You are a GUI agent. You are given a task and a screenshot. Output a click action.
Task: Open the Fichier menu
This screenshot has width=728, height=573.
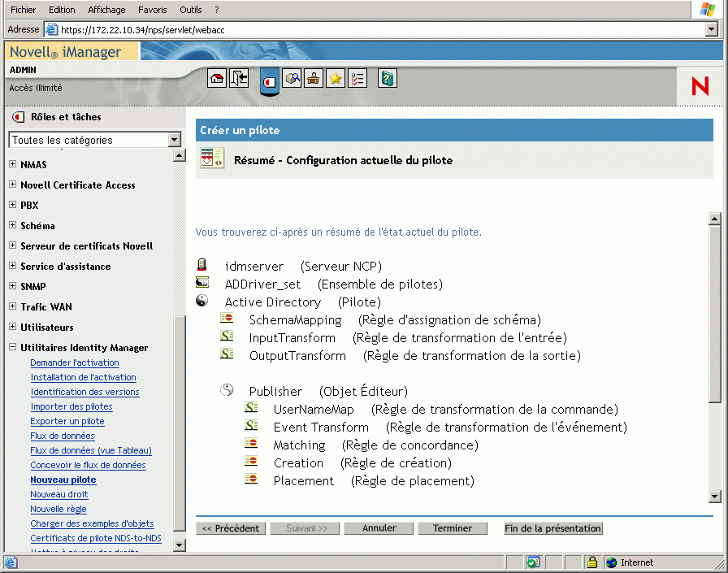click(22, 10)
